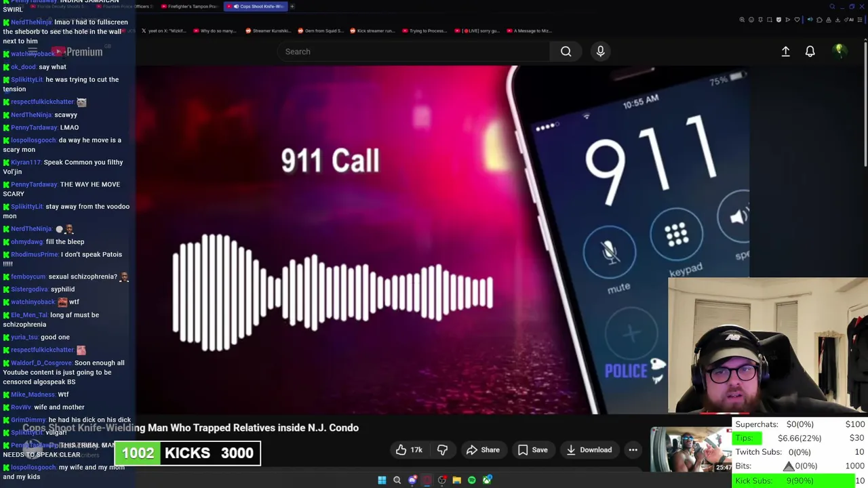Open the suggested video thumbnail marked 25:47
The width and height of the screenshot is (868, 488).
pyautogui.click(x=692, y=449)
